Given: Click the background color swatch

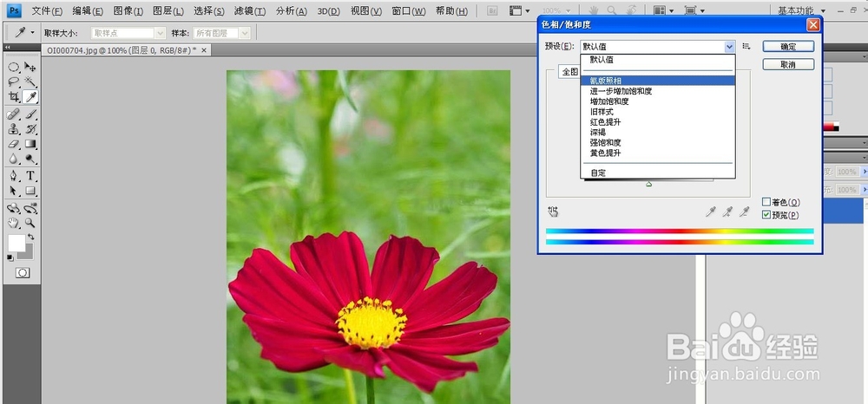Looking at the screenshot, I should 28,254.
